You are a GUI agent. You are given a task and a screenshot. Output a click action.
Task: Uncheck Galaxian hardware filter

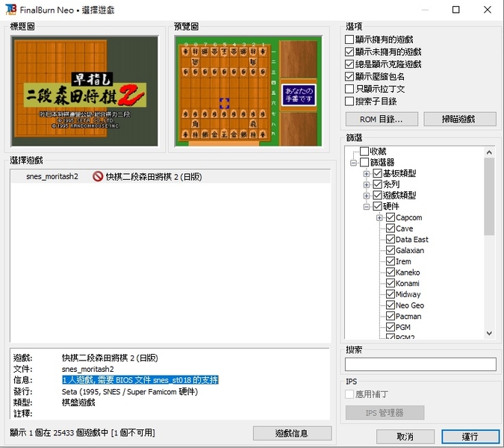[391, 250]
